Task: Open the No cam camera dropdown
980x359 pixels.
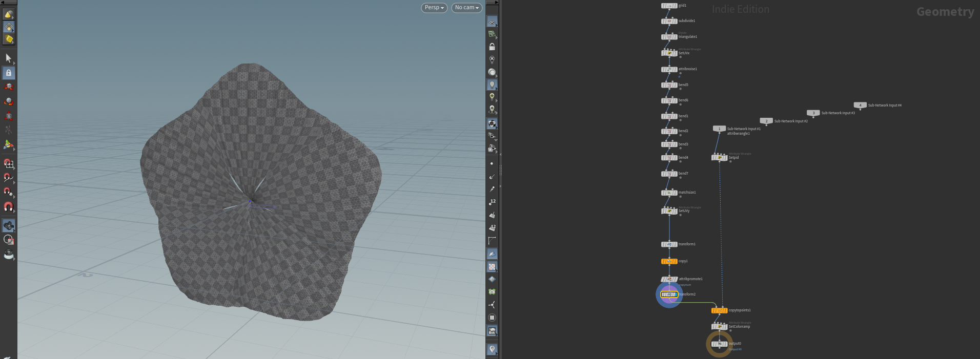Action: [x=466, y=8]
